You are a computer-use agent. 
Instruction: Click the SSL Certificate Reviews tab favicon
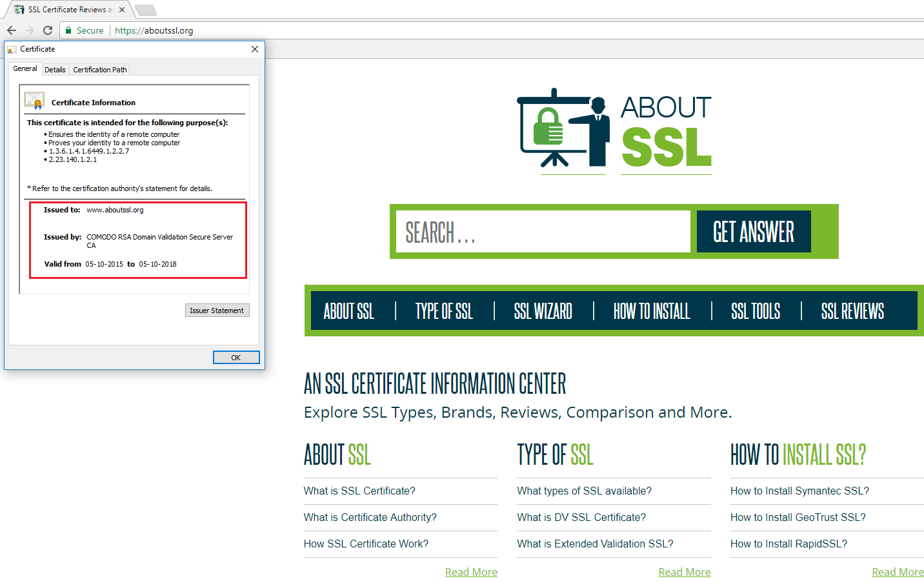(19, 10)
